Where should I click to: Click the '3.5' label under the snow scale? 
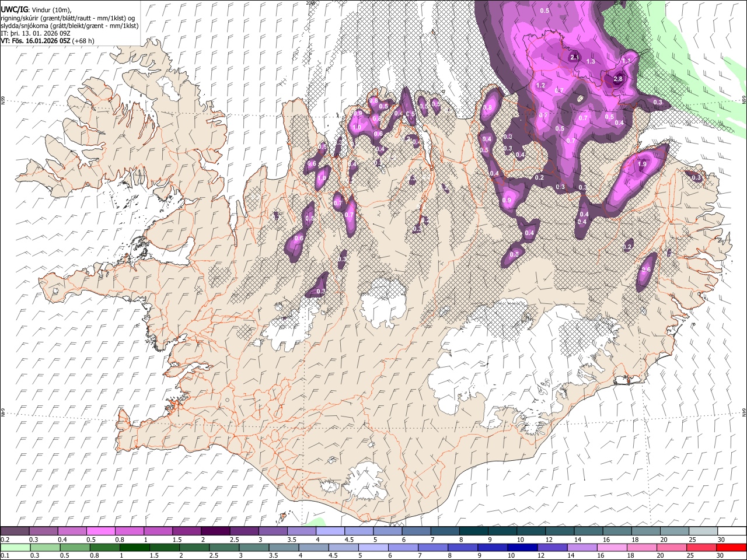point(292,540)
